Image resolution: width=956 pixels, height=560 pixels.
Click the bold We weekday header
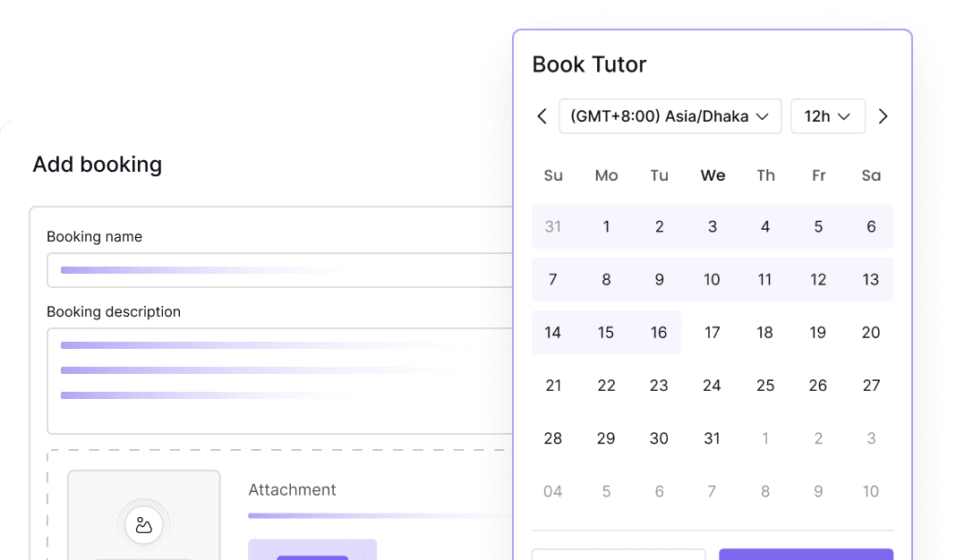(712, 175)
